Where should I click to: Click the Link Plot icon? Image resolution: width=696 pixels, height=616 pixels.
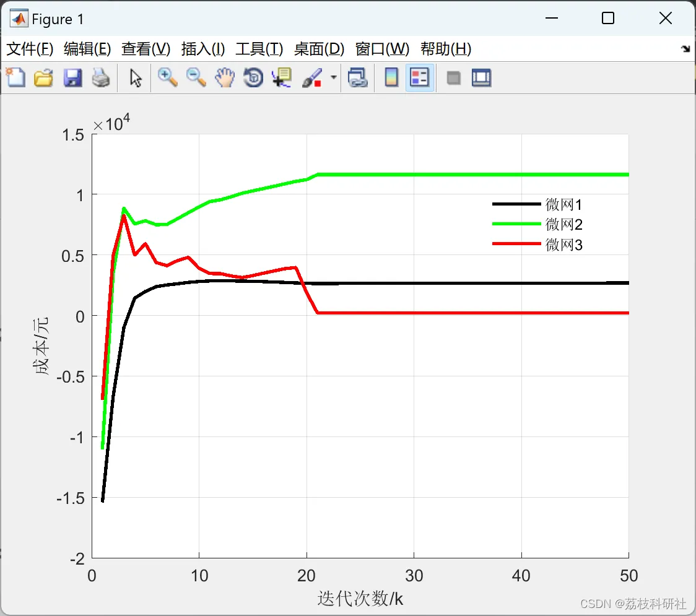click(x=357, y=77)
